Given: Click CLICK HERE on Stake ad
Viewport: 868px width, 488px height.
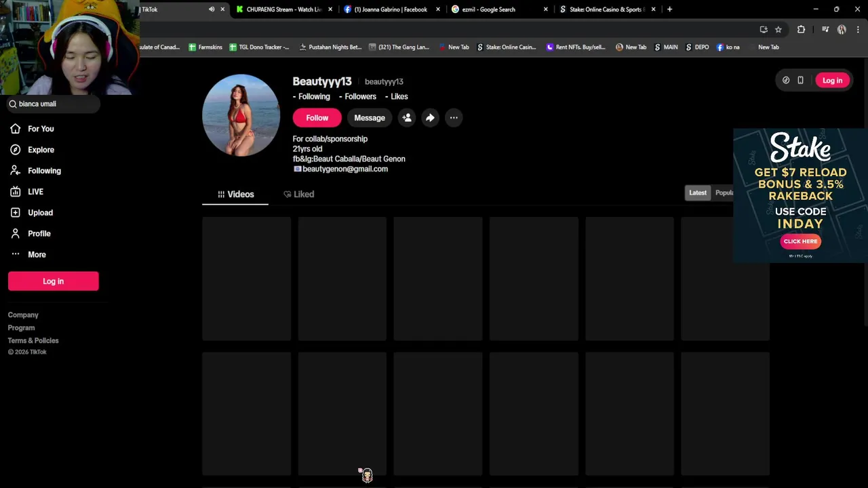Looking at the screenshot, I should [x=800, y=241].
